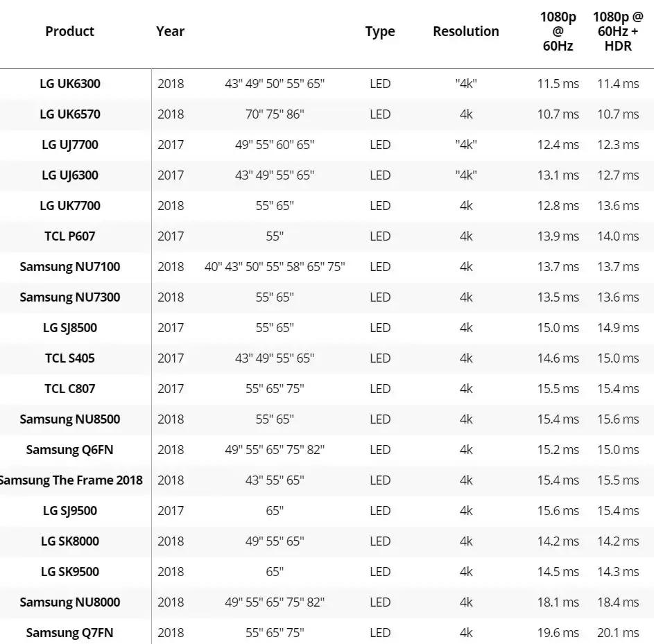The height and width of the screenshot is (644, 654).
Task: Open the TCL P607 product link
Action: pos(69,236)
